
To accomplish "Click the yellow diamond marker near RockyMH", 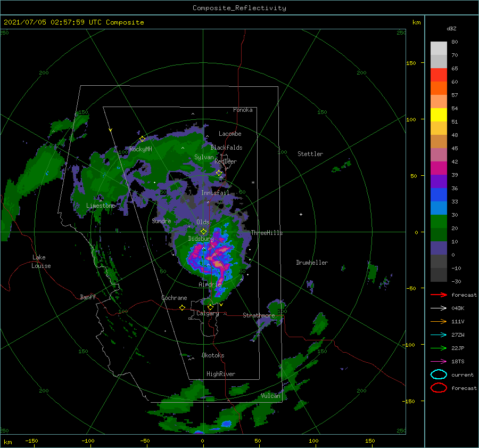I will pyautogui.click(x=142, y=139).
